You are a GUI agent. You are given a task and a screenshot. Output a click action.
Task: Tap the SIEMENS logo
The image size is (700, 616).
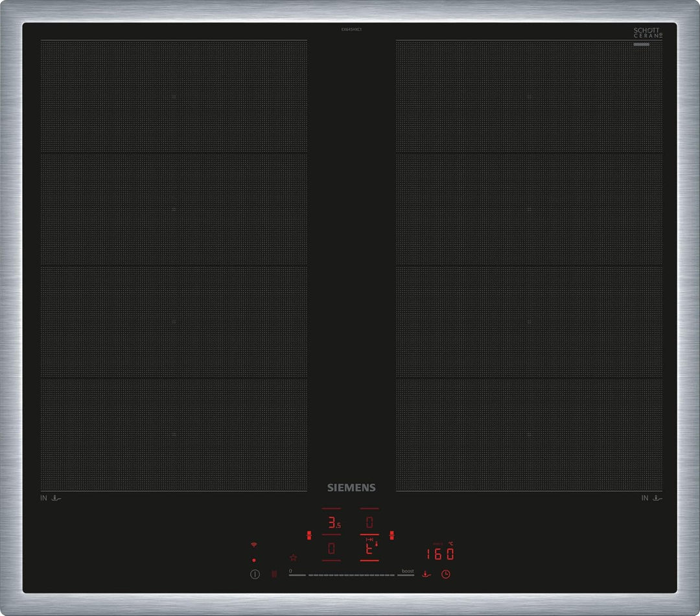(351, 488)
